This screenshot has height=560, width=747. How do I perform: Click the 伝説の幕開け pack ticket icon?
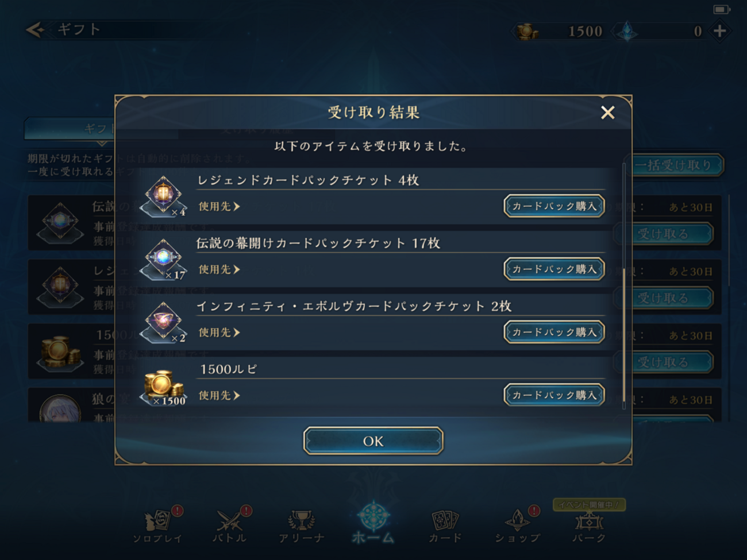click(164, 259)
